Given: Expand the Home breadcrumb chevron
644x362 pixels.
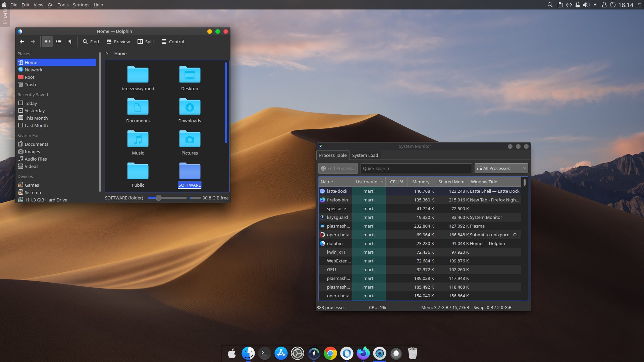Looking at the screenshot, I should (107, 54).
